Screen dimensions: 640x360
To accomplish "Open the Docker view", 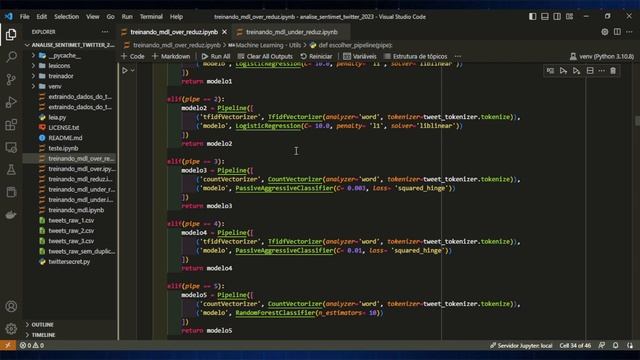I will 11,214.
